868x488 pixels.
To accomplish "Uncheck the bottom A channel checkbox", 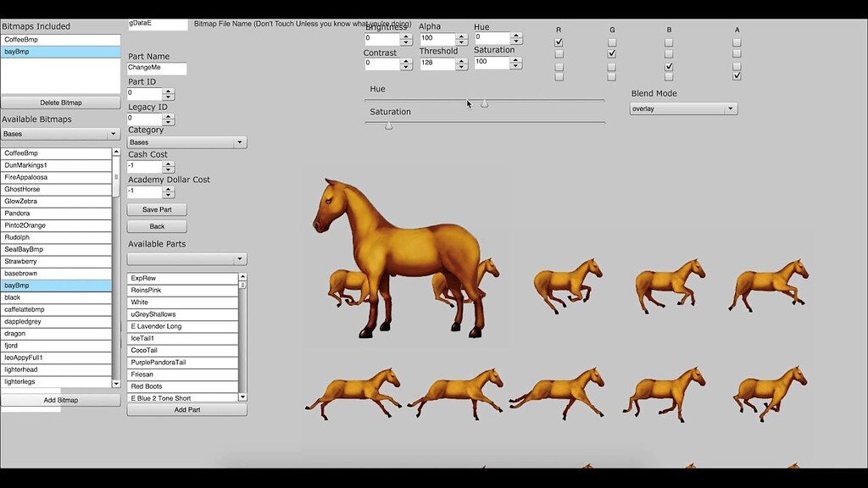I will [736, 75].
